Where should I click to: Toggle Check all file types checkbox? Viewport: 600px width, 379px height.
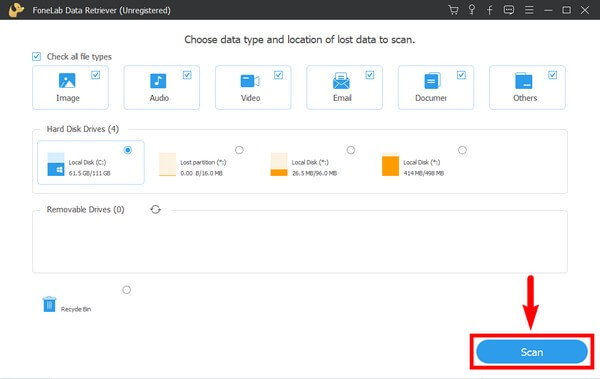click(36, 57)
